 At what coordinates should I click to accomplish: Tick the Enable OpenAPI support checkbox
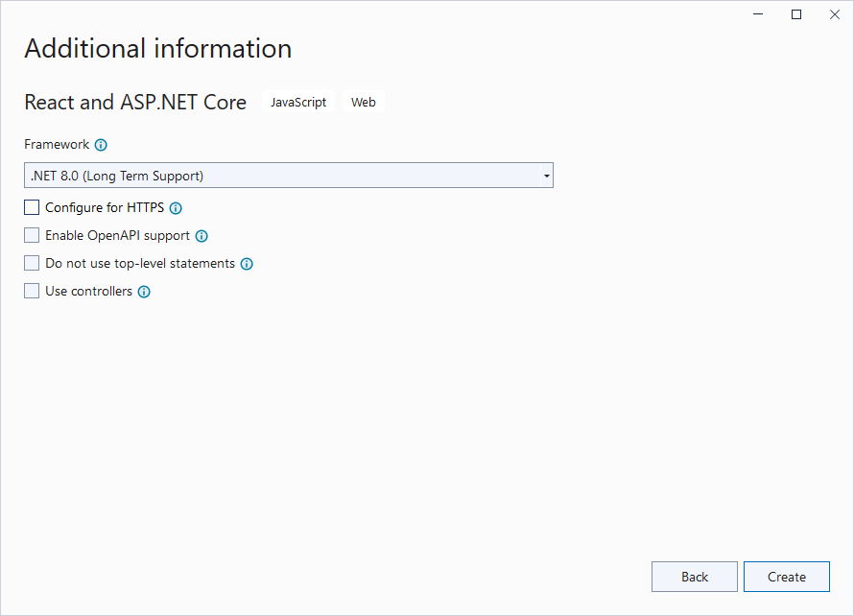click(32, 235)
